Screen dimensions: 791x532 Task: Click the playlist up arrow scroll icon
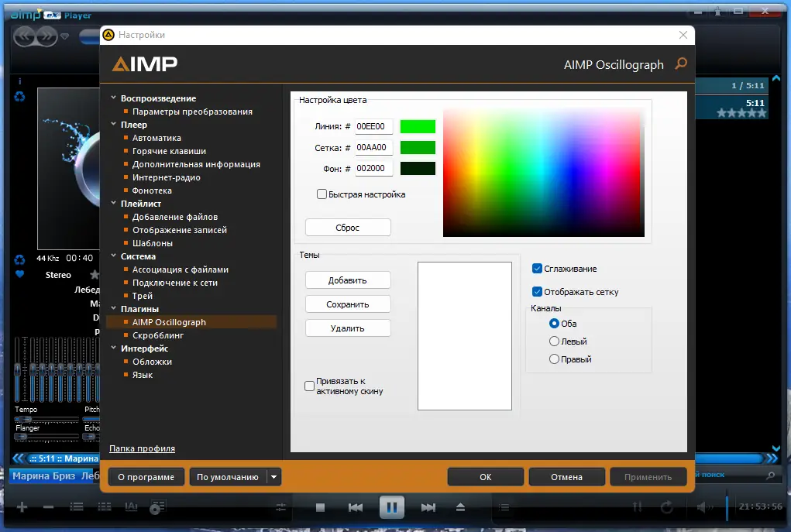[x=776, y=79]
